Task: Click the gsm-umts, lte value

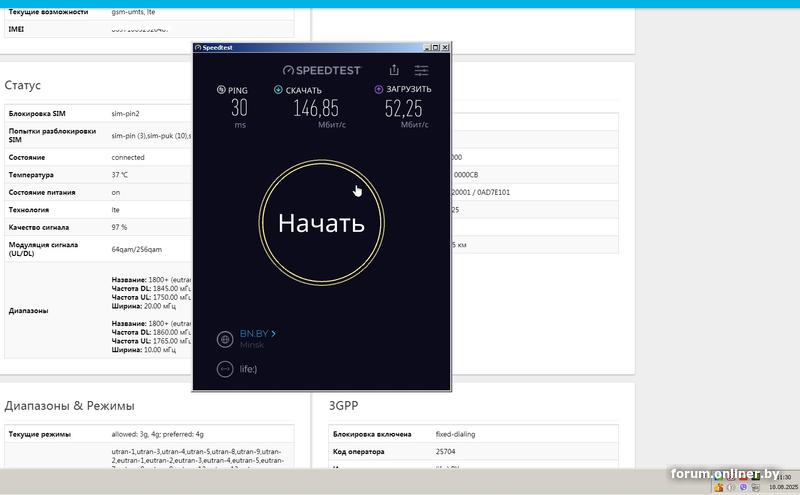Action: [133, 11]
